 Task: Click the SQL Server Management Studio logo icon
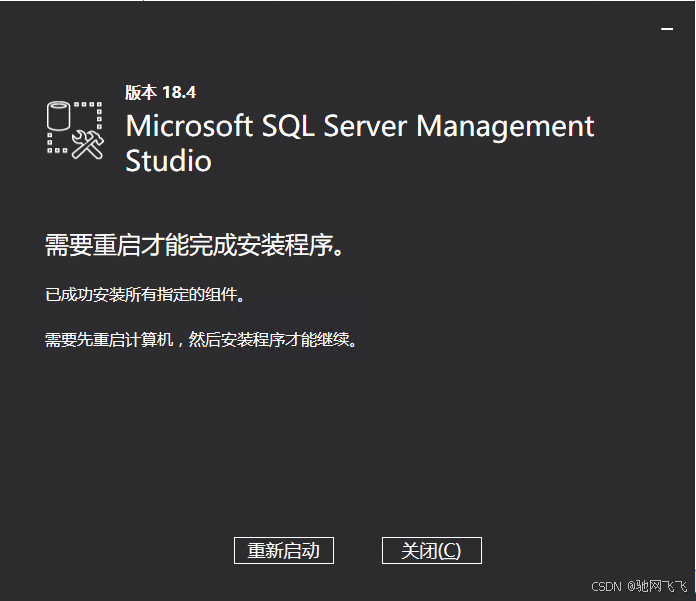point(75,130)
